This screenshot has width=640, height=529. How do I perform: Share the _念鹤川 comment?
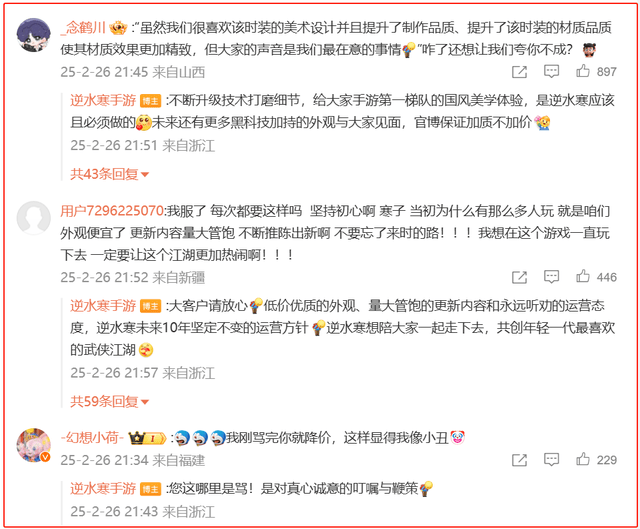click(519, 72)
